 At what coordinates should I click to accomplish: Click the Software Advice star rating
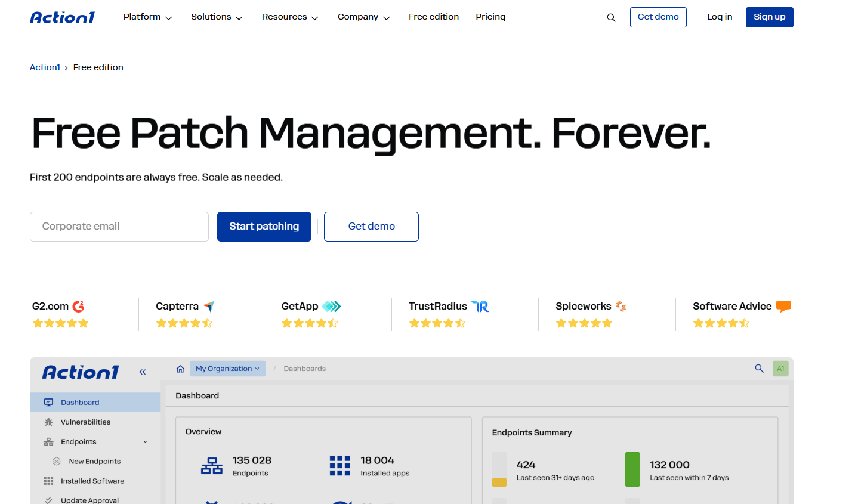point(721,323)
